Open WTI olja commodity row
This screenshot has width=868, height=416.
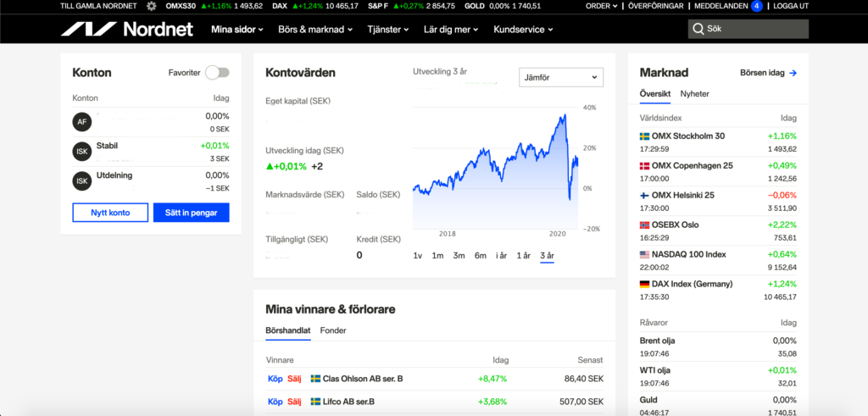pyautogui.click(x=718, y=376)
